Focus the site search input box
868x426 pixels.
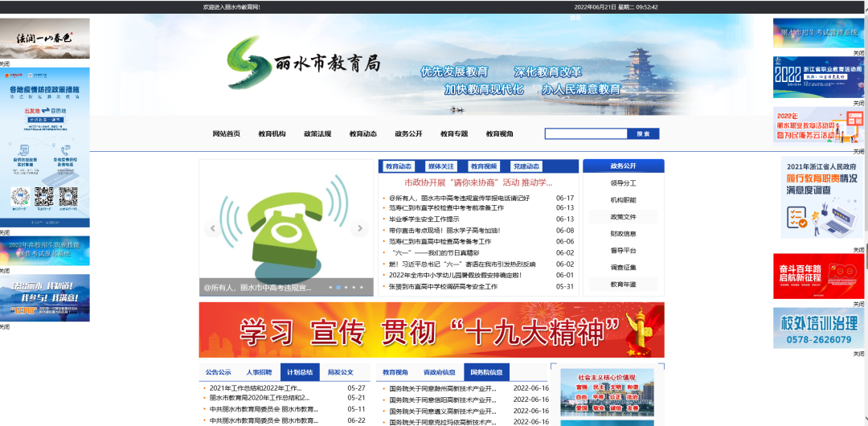(x=586, y=133)
